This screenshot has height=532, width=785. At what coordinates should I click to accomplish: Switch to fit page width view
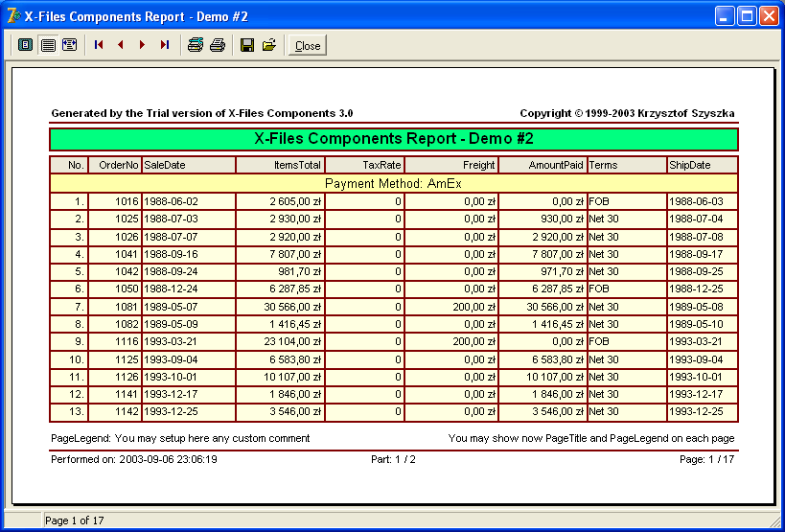[69, 45]
